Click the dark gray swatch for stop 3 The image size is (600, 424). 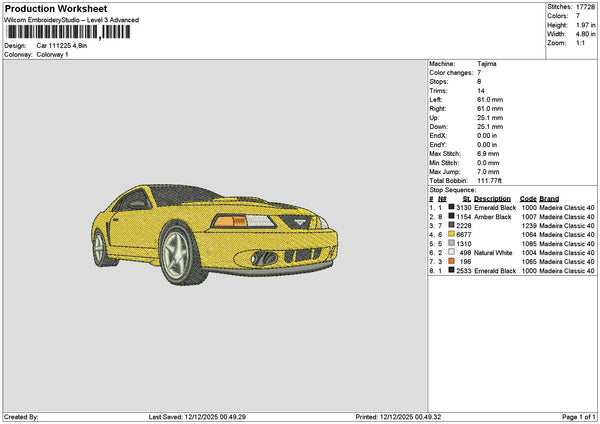[x=451, y=225]
